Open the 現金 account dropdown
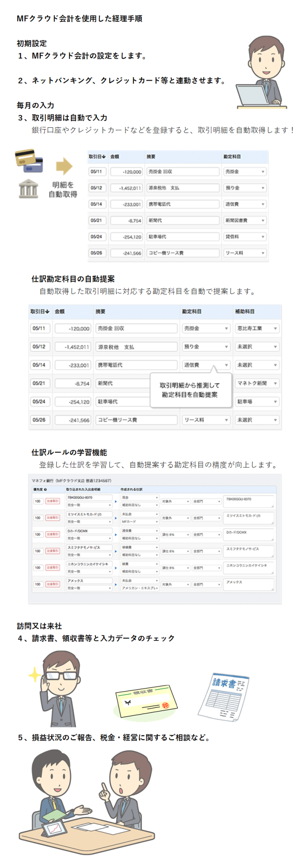This screenshot has height=868, width=302. click(140, 498)
